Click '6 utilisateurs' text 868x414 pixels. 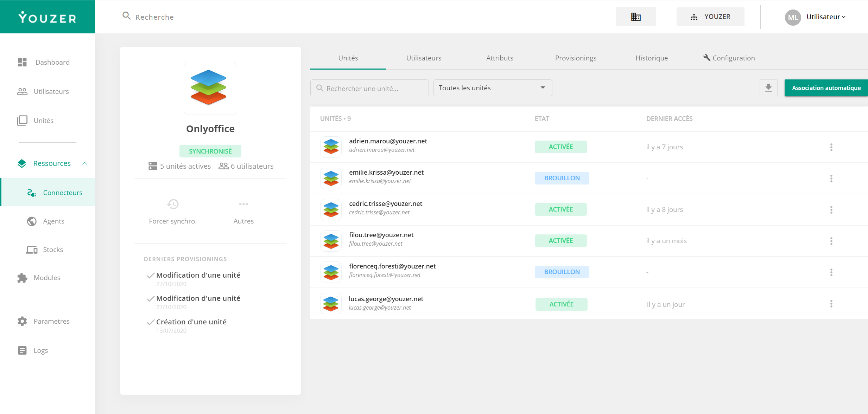(x=252, y=166)
